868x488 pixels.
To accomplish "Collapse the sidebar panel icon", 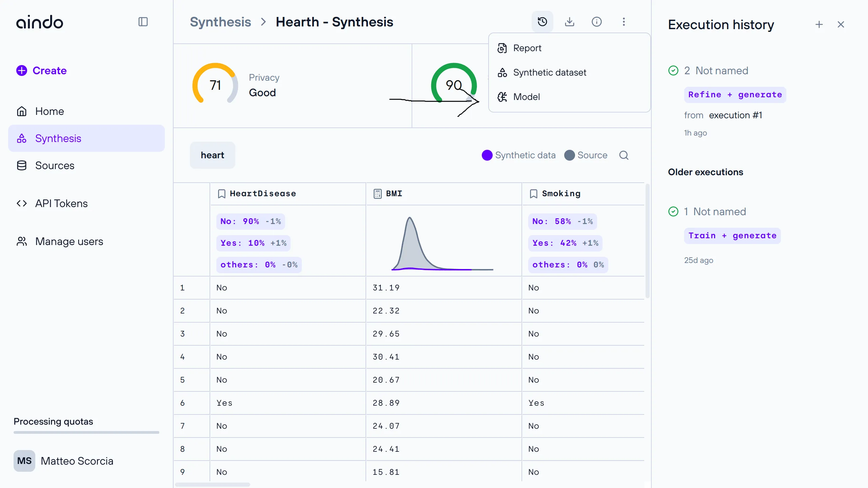I will pos(143,22).
